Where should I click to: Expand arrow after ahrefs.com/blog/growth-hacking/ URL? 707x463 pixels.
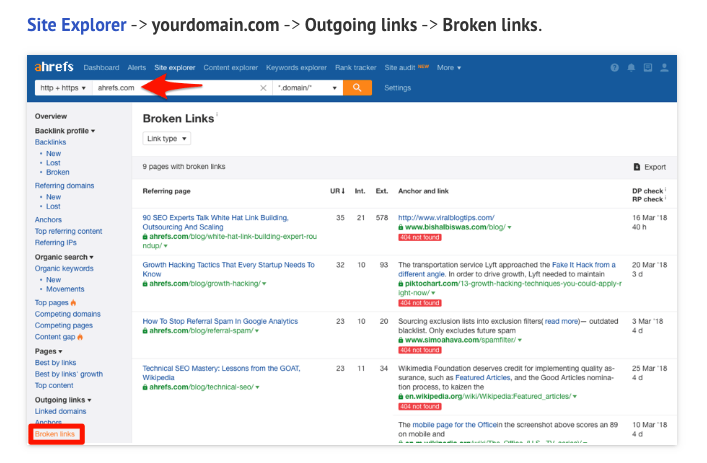(x=264, y=284)
